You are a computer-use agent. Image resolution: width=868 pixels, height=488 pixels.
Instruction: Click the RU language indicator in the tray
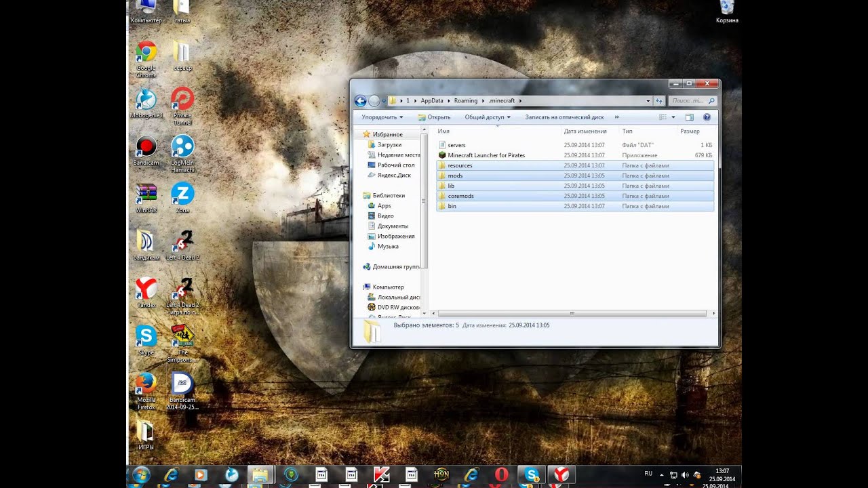pos(648,474)
